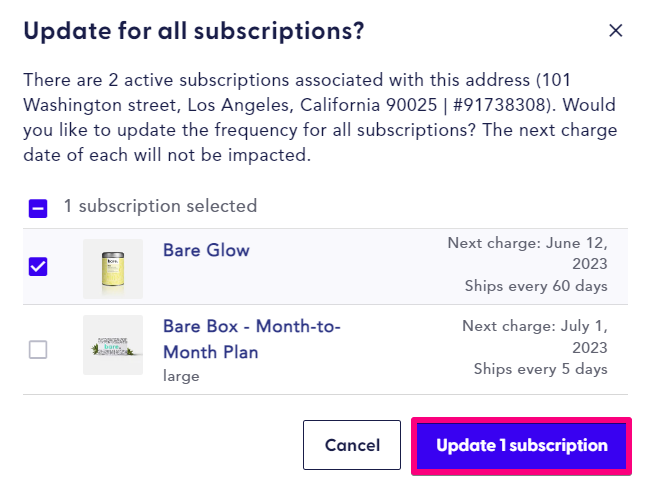Image resolution: width=647 pixels, height=492 pixels.
Task: Click the '1 subscription selected' label
Action: coord(161,206)
